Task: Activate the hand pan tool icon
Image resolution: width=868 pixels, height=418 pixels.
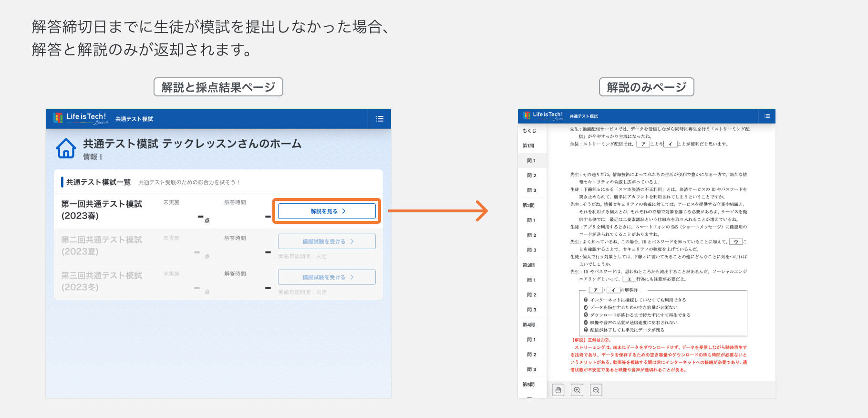Action: 558,390
